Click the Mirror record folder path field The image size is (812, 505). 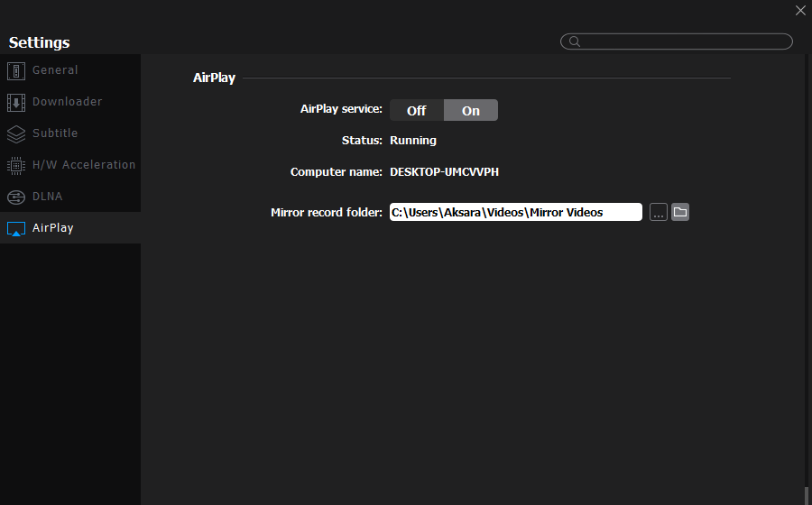[516, 212]
